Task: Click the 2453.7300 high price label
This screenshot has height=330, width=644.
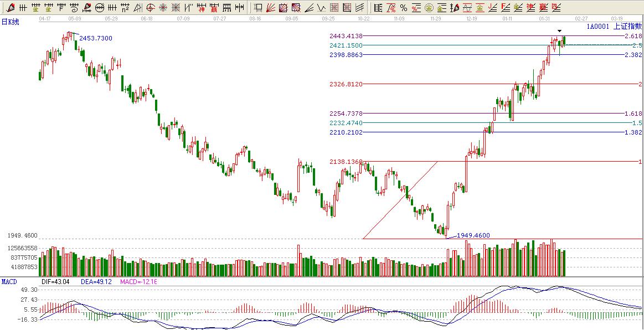Action: (96, 38)
